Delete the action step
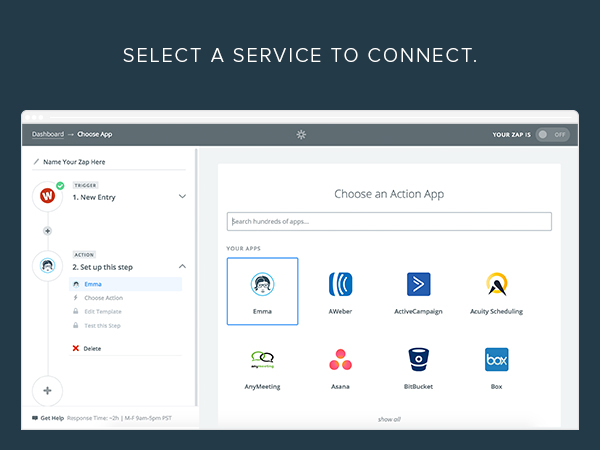 coord(92,349)
